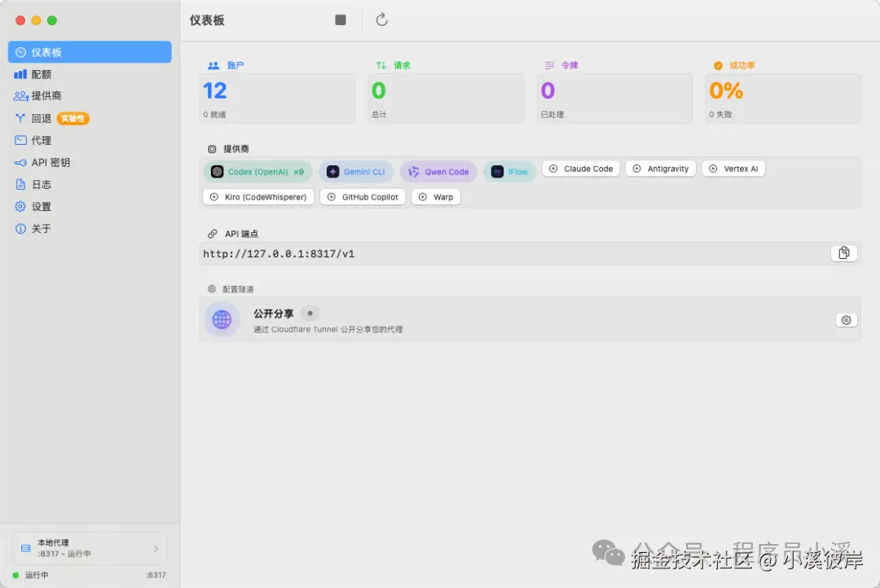Screen dimensions: 880x588
Task: Click the 账户 count 12 card
Action: pos(277,99)
